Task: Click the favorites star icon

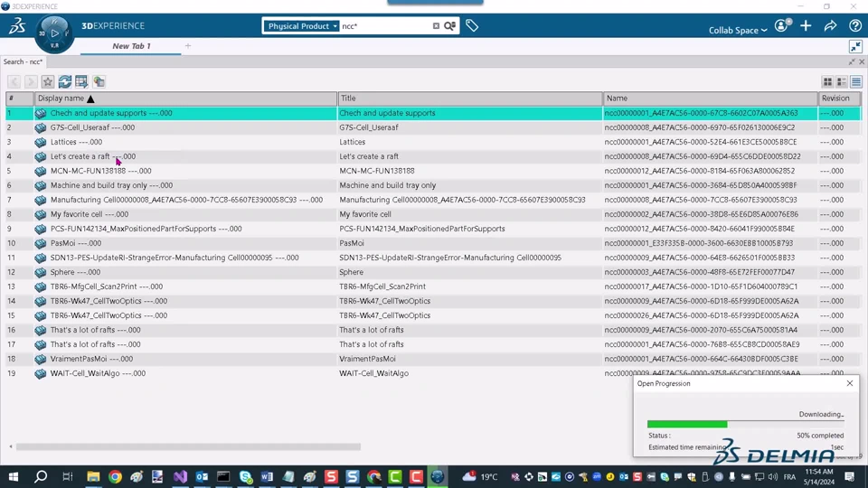Action: tap(48, 82)
